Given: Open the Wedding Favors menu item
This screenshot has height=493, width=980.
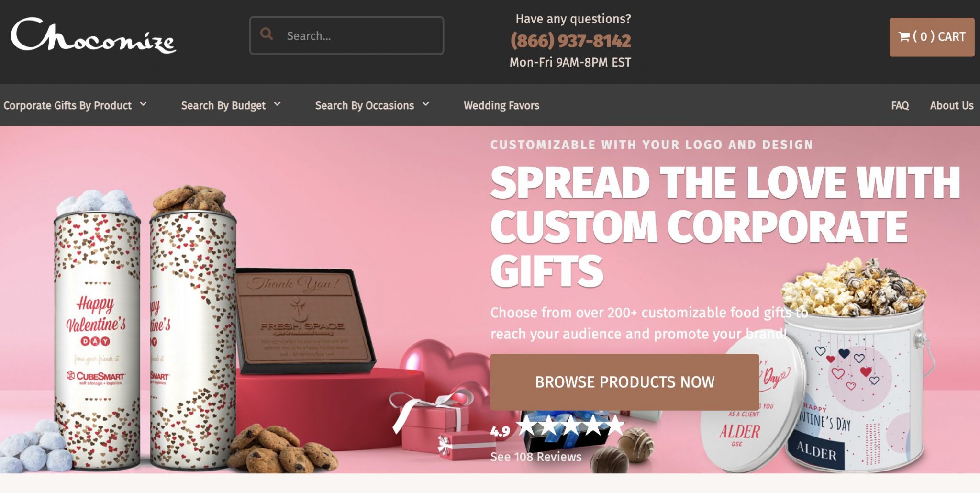Looking at the screenshot, I should click(501, 105).
